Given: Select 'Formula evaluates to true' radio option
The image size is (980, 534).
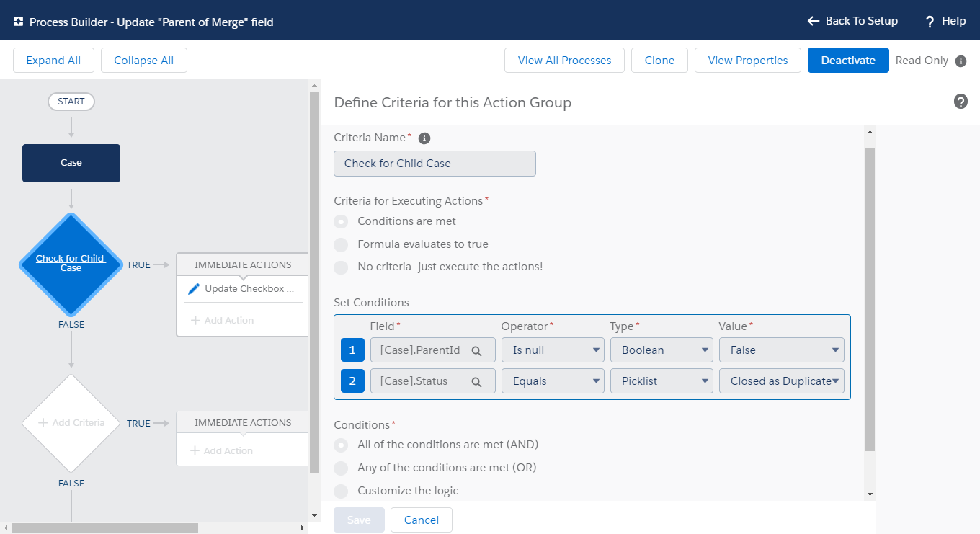Looking at the screenshot, I should [x=341, y=244].
